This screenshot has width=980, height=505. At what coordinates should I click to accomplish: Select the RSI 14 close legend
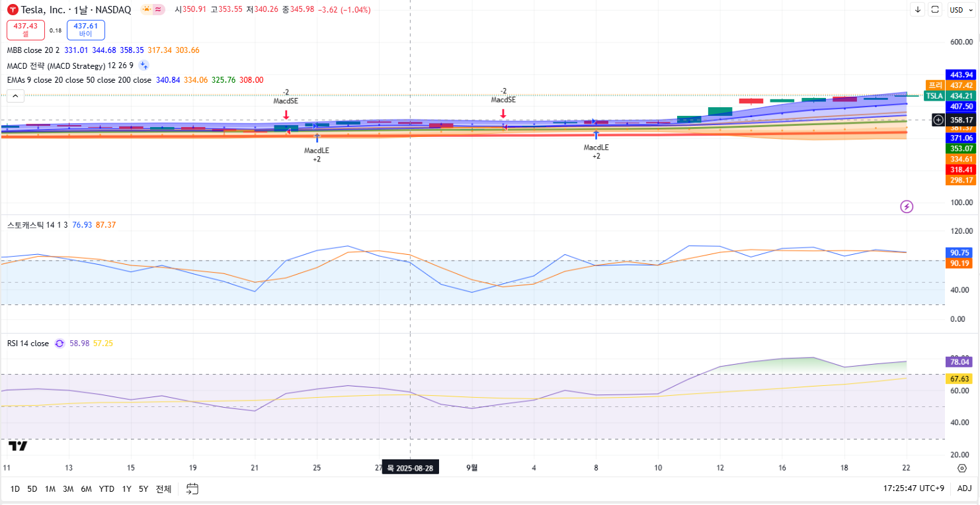[x=28, y=344]
